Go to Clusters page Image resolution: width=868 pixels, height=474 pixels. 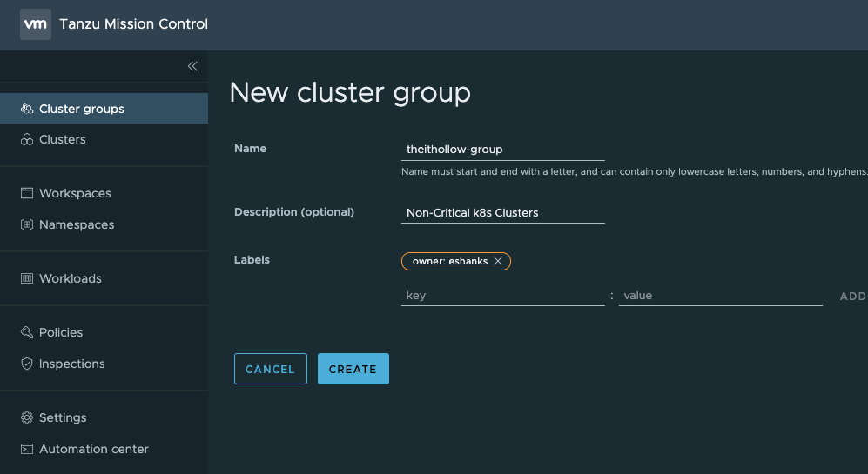pos(63,139)
